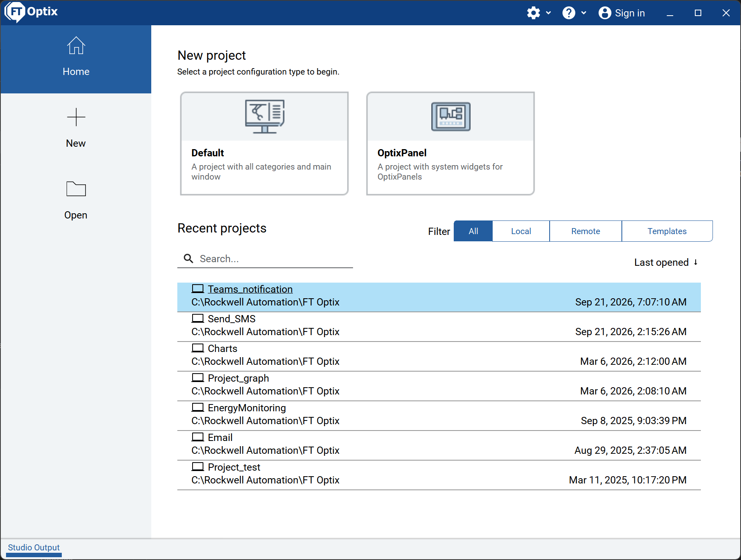Select the Default project title
The image size is (741, 560).
tap(207, 153)
